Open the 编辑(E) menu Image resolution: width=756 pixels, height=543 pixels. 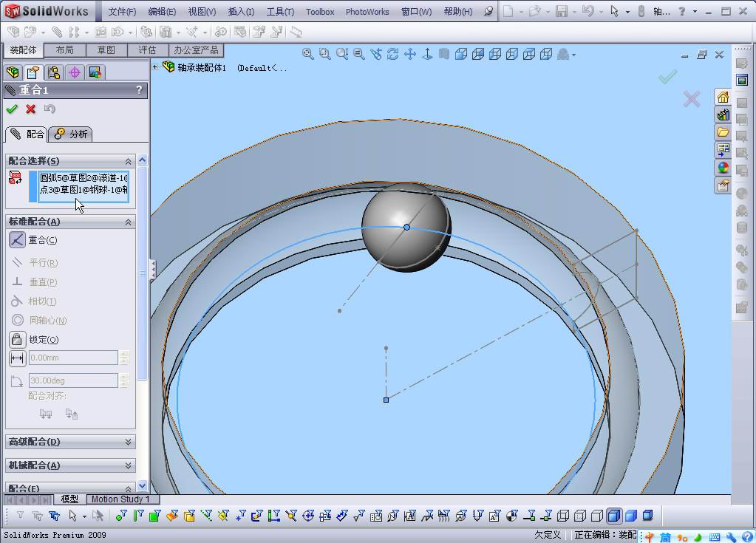(162, 12)
